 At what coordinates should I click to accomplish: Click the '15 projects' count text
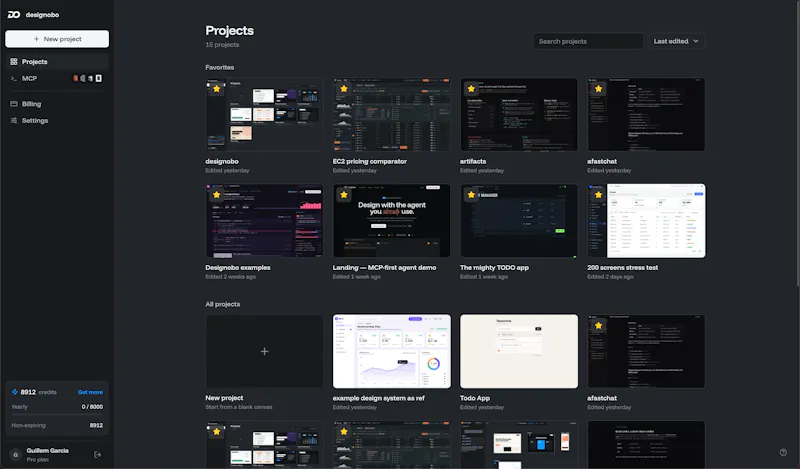click(222, 45)
